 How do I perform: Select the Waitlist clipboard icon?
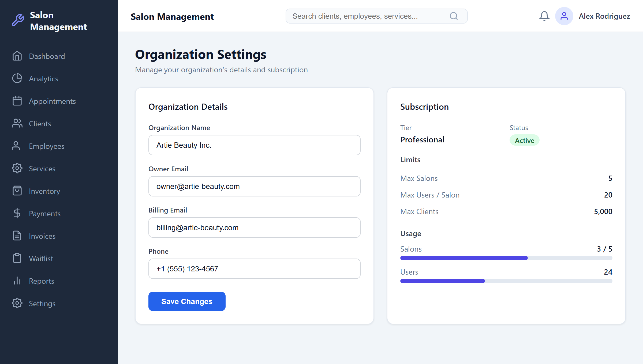(17, 258)
